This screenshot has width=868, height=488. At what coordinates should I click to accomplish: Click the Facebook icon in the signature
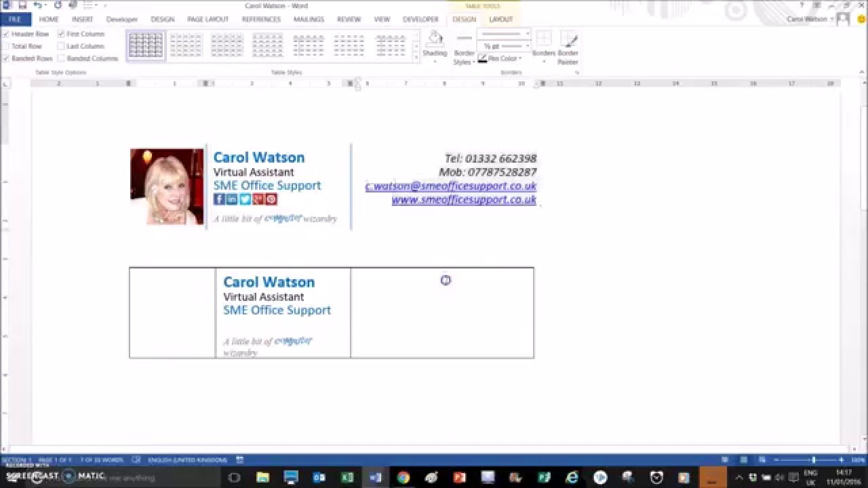tap(218, 199)
